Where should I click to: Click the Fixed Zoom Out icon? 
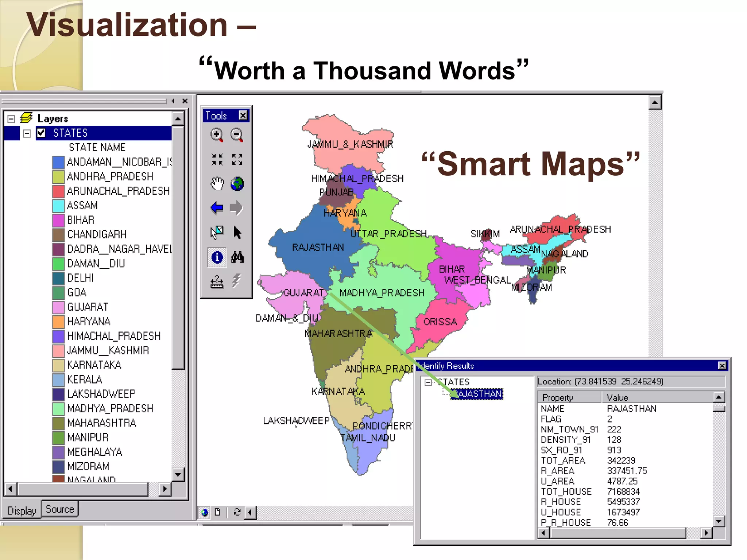[x=237, y=159]
